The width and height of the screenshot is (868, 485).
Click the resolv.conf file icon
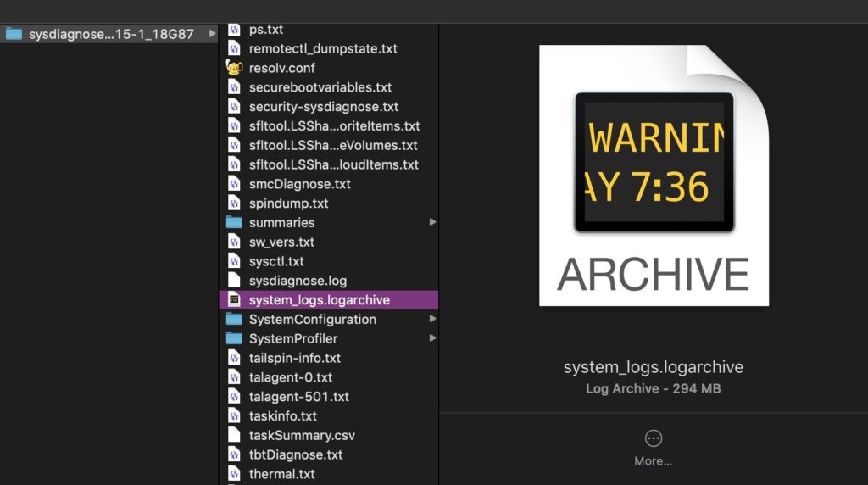click(x=235, y=68)
